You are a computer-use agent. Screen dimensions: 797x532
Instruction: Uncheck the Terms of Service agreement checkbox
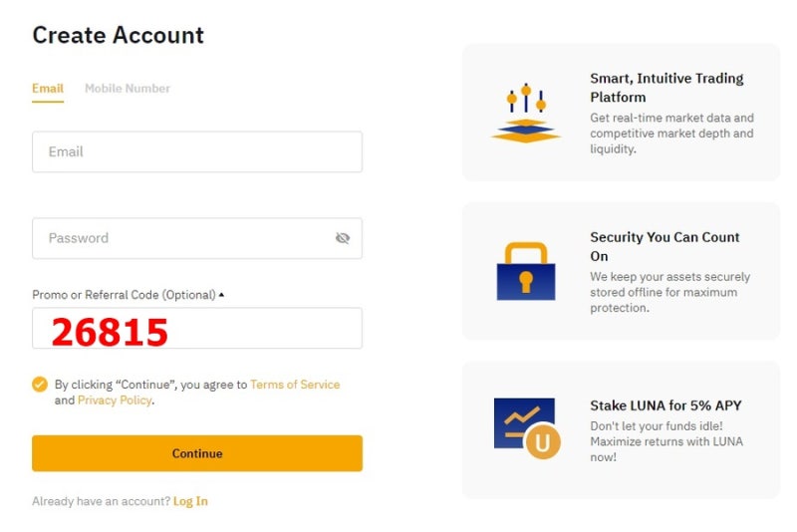40,385
